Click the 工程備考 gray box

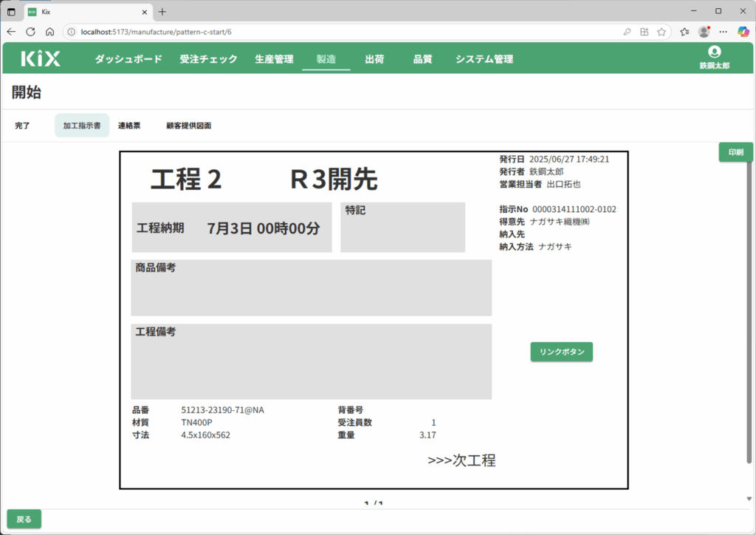pos(312,361)
